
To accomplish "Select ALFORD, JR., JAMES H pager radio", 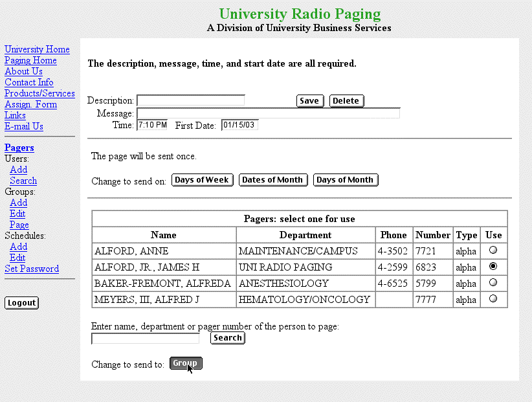I will pyautogui.click(x=494, y=267).
